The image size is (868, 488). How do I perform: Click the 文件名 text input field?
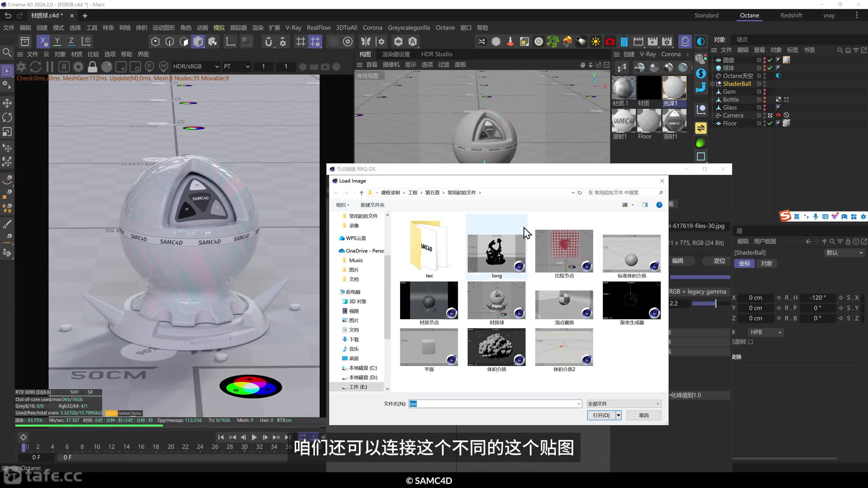click(492, 404)
